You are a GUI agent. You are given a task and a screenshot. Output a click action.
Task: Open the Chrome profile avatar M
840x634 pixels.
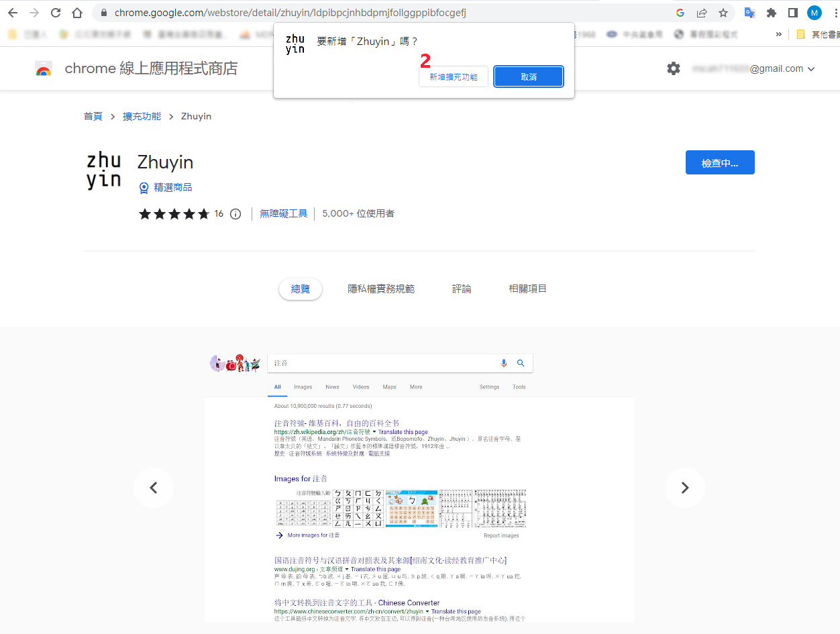tap(815, 13)
